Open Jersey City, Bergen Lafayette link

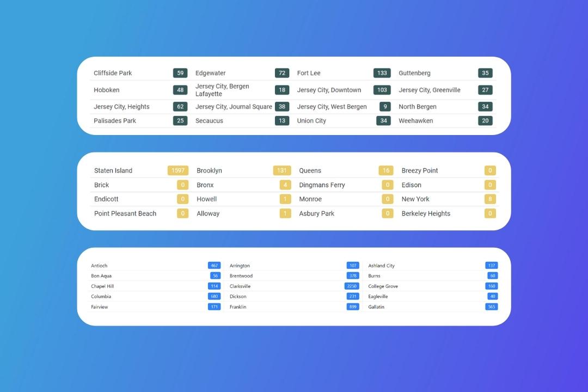click(222, 90)
